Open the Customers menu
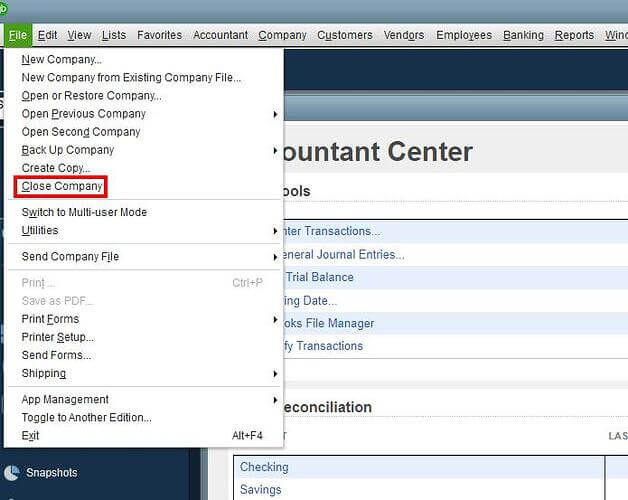The width and height of the screenshot is (628, 500). 345,35
